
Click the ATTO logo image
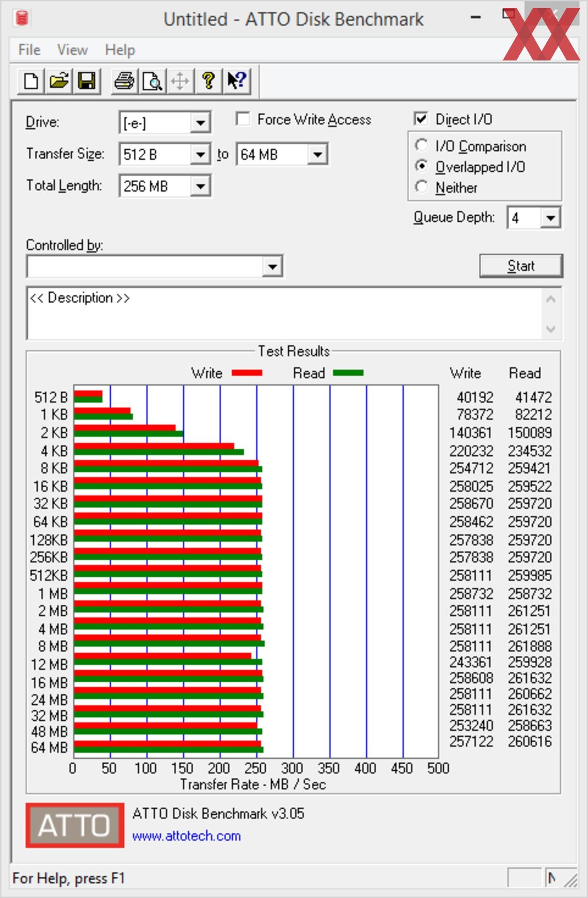(75, 825)
